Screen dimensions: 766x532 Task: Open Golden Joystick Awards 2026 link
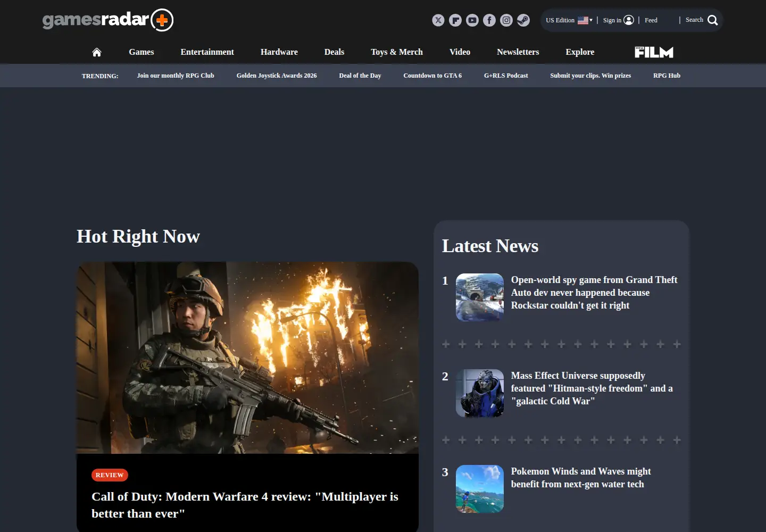(277, 76)
